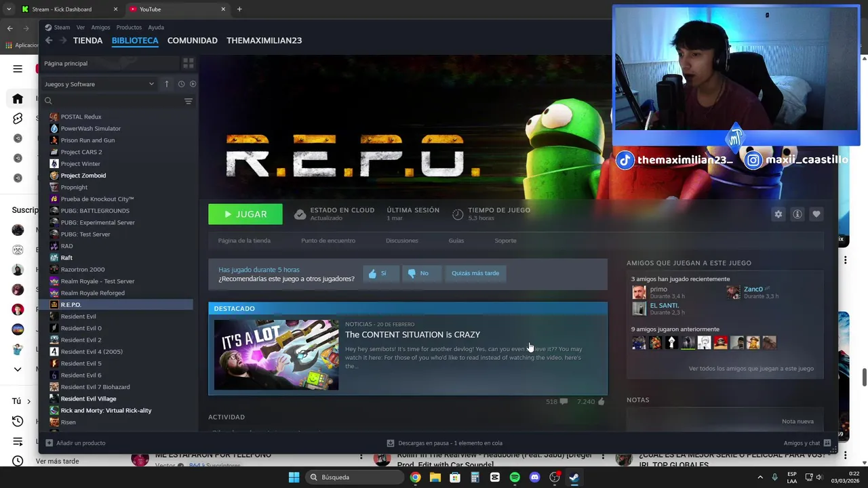This screenshot has height=488, width=868.
Task: Click the news thumbs-up count icon
Action: pyautogui.click(x=601, y=402)
